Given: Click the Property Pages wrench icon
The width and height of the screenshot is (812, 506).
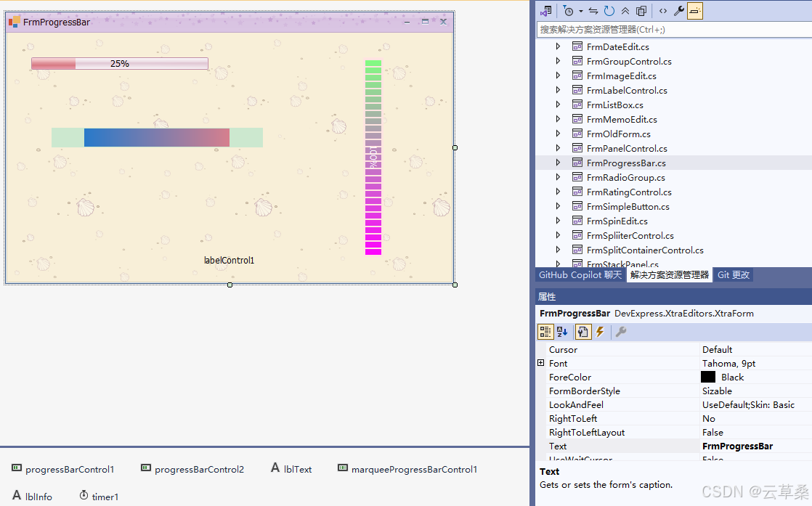Looking at the screenshot, I should tap(621, 332).
